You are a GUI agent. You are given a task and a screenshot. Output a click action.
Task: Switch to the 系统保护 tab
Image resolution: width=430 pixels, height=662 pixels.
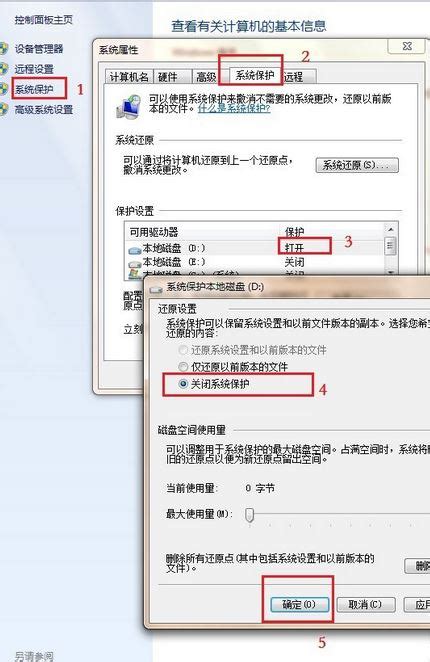(255, 76)
